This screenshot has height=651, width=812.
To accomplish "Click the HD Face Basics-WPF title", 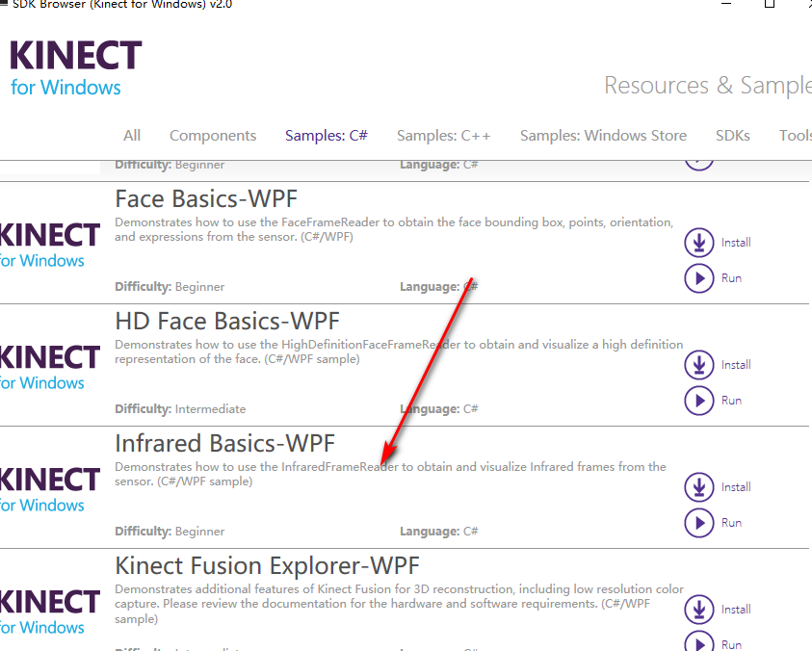I will tap(227, 321).
